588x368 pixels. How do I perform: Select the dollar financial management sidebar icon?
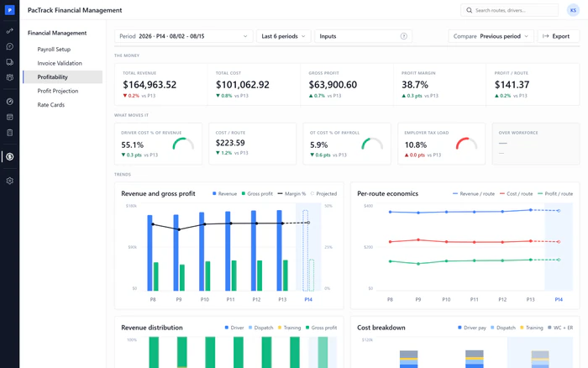click(10, 157)
